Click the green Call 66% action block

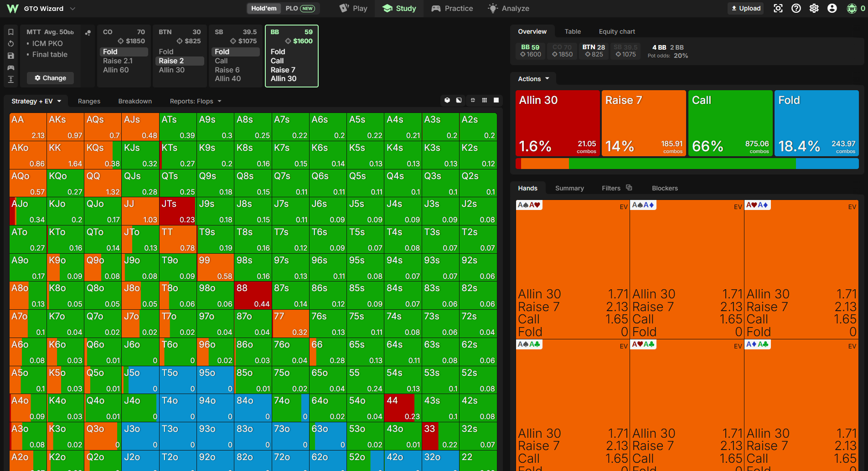click(730, 123)
